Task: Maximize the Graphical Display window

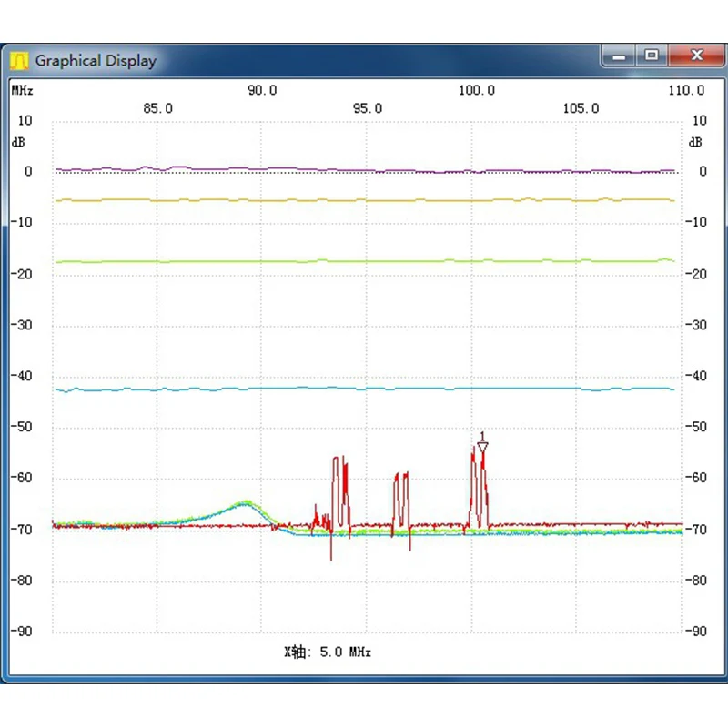Action: coord(652,56)
